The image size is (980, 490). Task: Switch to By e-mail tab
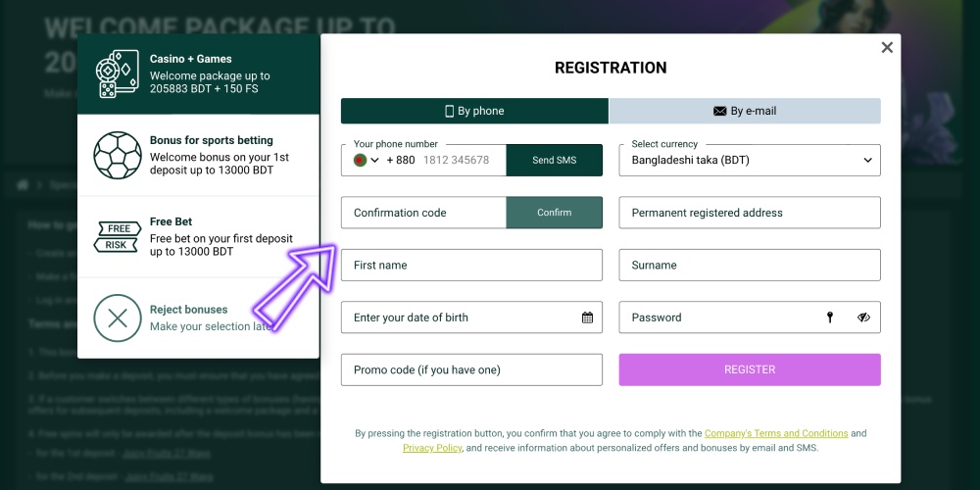[x=745, y=112]
